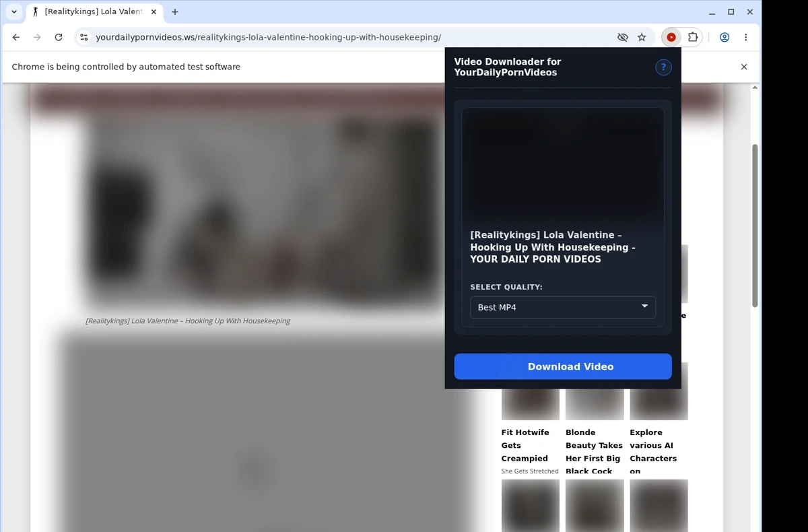Image resolution: width=808 pixels, height=532 pixels.
Task: Open the Select Quality Best MP4 dropdown
Action: click(563, 307)
